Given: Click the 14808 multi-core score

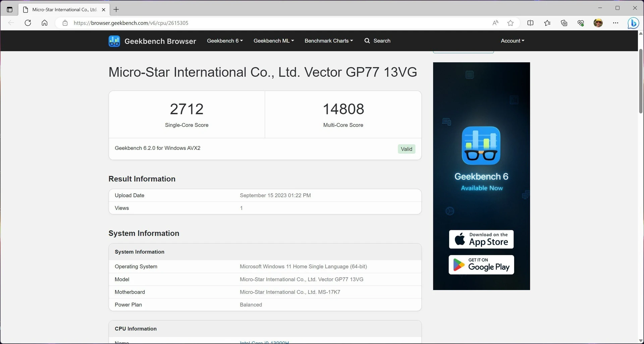Looking at the screenshot, I should 343,109.
